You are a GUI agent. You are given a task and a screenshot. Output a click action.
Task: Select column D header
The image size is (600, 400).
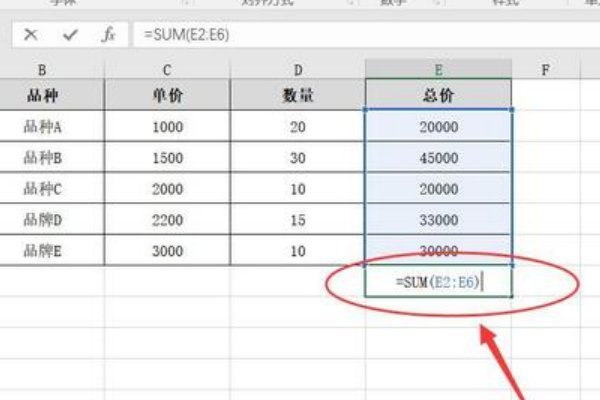[x=298, y=70]
